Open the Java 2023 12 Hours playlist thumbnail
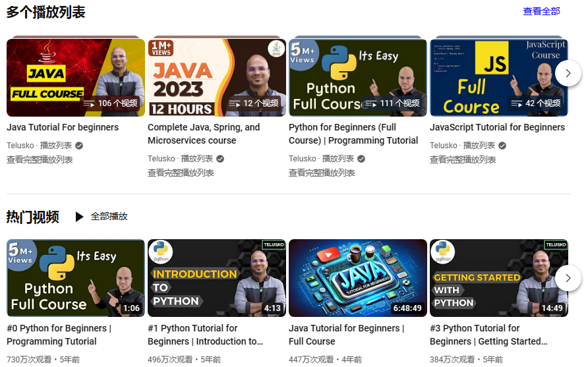The width and height of the screenshot is (588, 367). pyautogui.click(x=216, y=77)
